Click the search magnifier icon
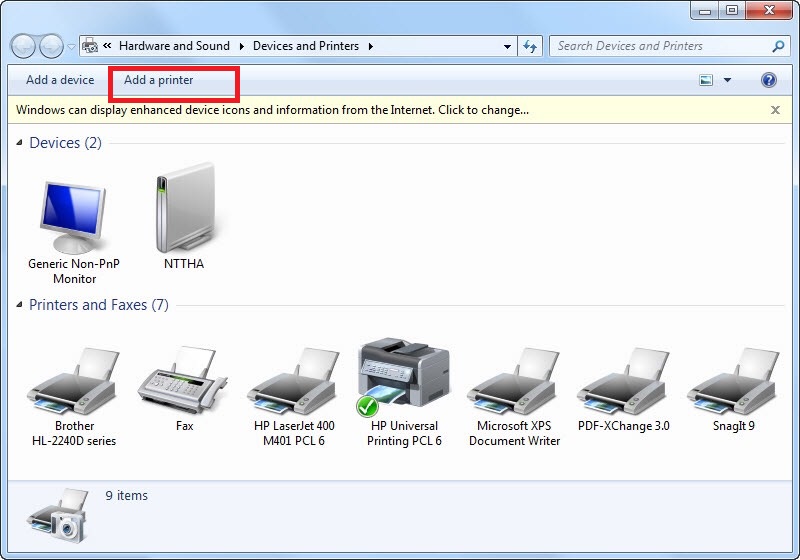This screenshot has height=560, width=800. click(778, 46)
